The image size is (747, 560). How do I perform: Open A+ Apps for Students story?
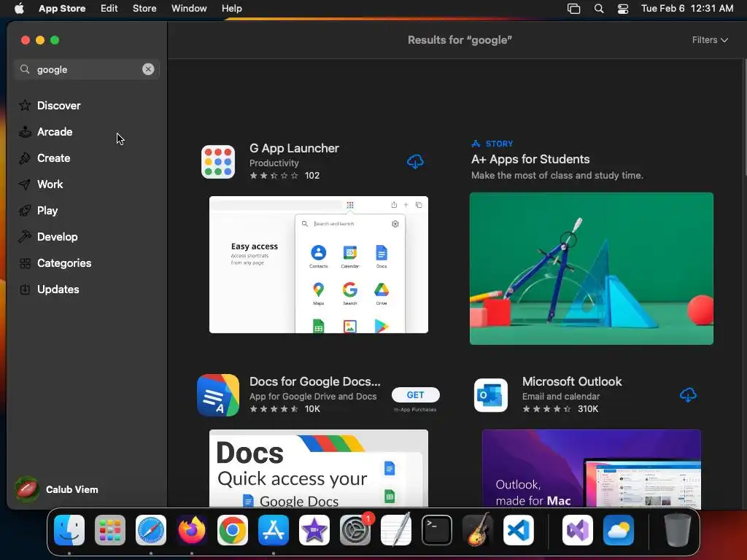tap(530, 159)
